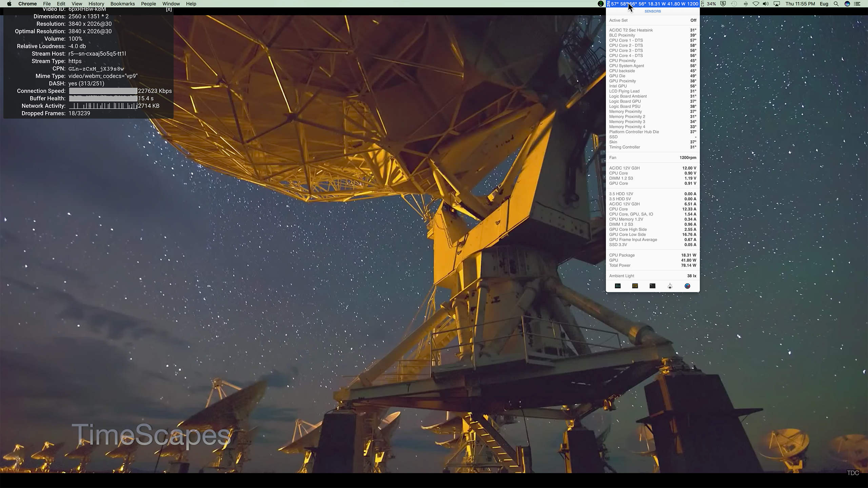The height and width of the screenshot is (488, 868).
Task: Click the GPU Frame Input Average row
Action: (x=653, y=240)
